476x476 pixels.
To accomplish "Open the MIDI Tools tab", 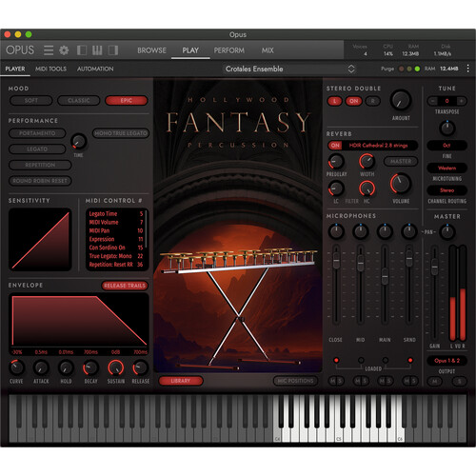I will pyautogui.click(x=50, y=69).
